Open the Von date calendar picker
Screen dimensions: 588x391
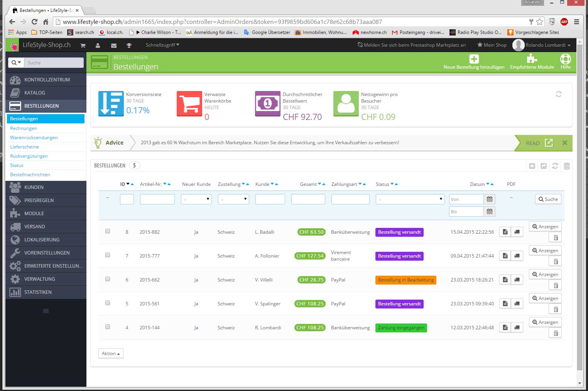tap(490, 199)
